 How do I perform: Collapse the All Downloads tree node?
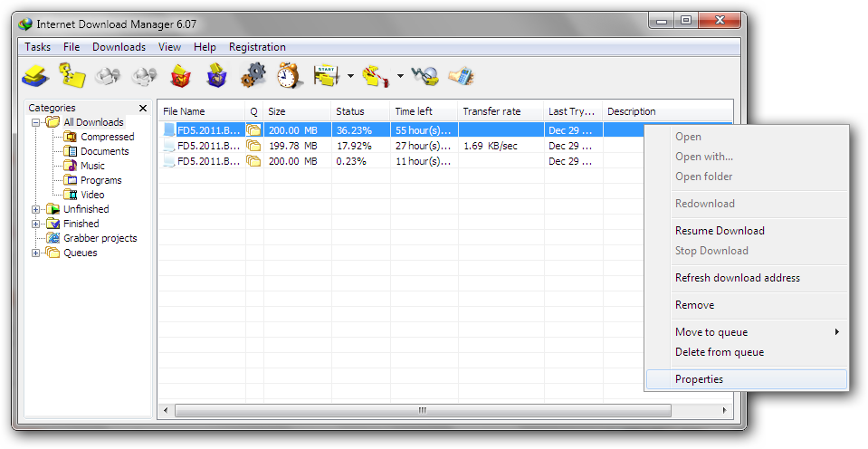[x=36, y=122]
